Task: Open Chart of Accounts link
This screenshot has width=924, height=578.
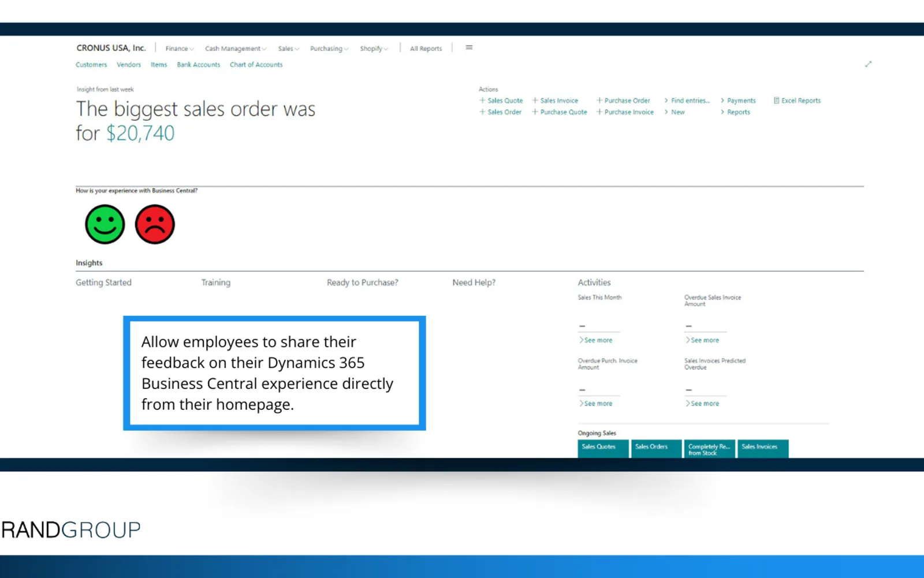Action: coord(256,65)
